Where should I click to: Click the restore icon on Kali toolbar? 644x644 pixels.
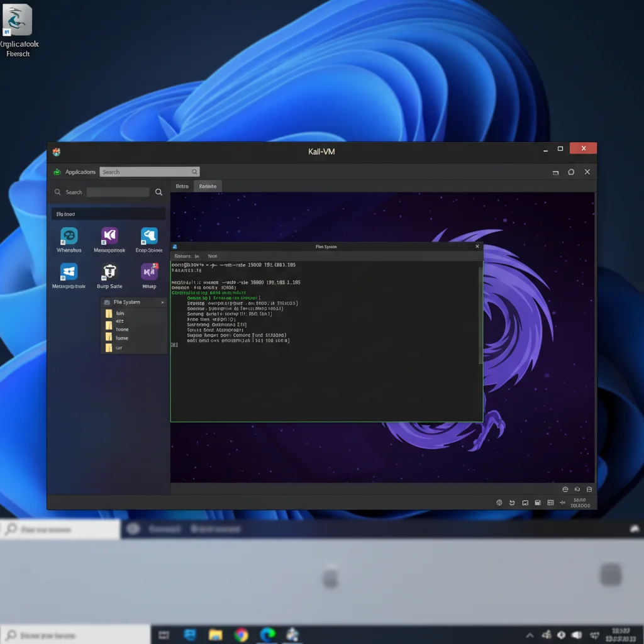tap(555, 172)
